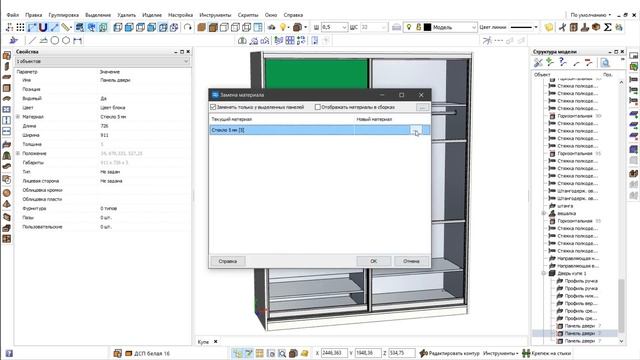The height and width of the screenshot is (360, 640).
Task: Click the green plus icon in the structure panel
Action: point(550,62)
